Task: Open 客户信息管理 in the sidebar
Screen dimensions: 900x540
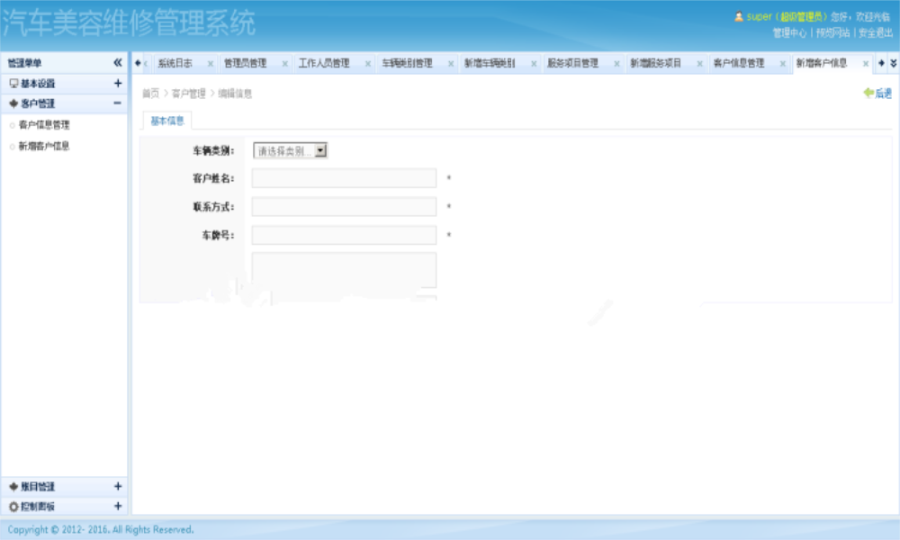Action: coord(44,125)
